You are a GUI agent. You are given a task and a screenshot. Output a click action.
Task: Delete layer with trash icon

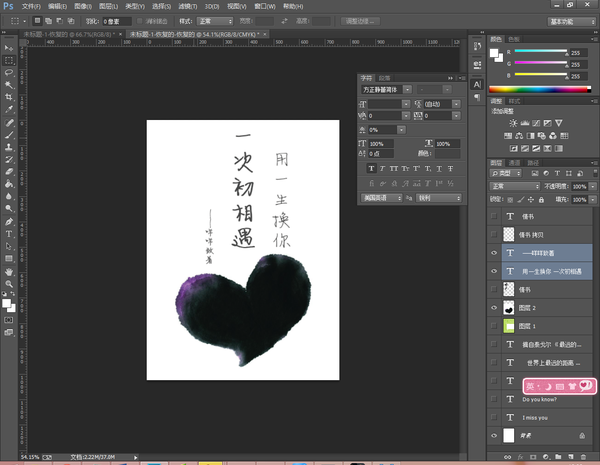pos(583,457)
